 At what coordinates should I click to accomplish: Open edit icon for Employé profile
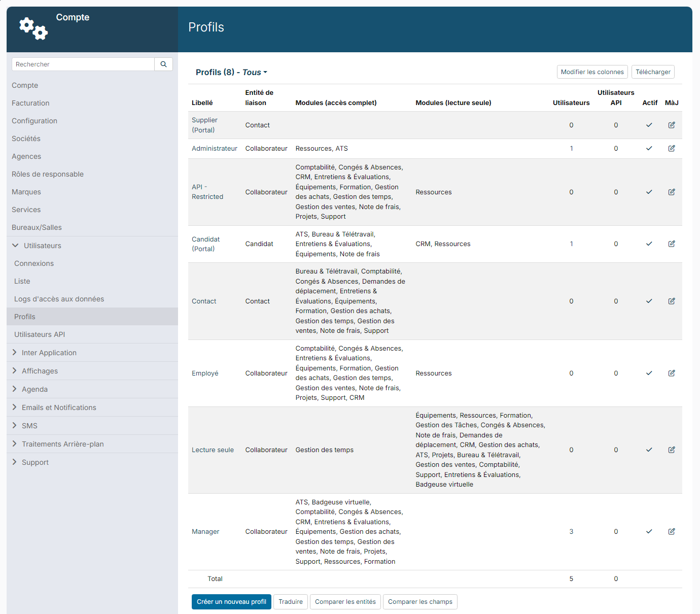(x=672, y=373)
